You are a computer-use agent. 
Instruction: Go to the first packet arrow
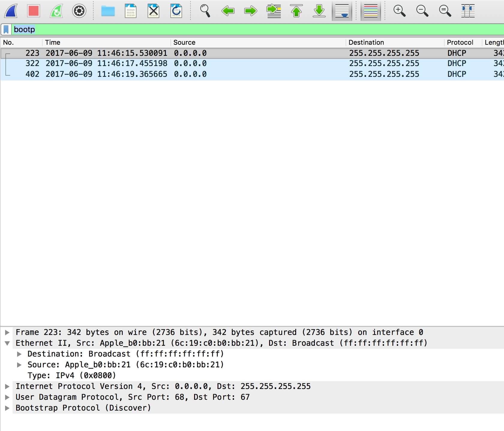[x=296, y=11]
